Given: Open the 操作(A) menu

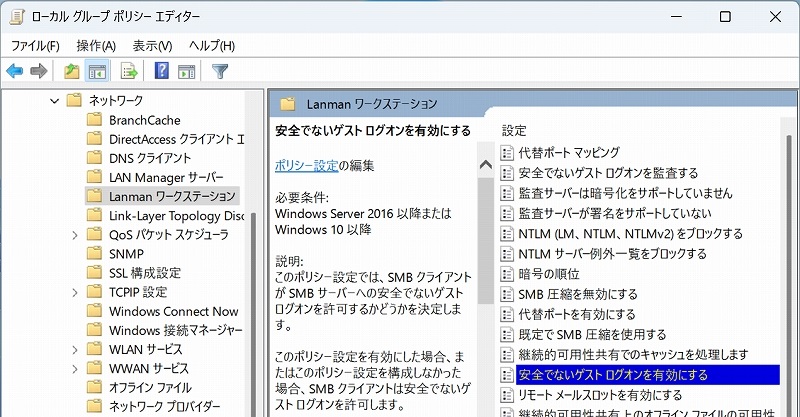Looking at the screenshot, I should 96,46.
